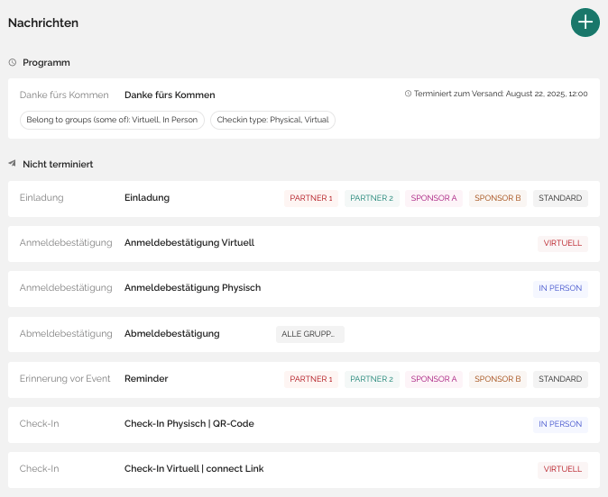Viewport: 608px width, 497px height.
Task: Open the Einladung message row
Action: [x=304, y=198]
